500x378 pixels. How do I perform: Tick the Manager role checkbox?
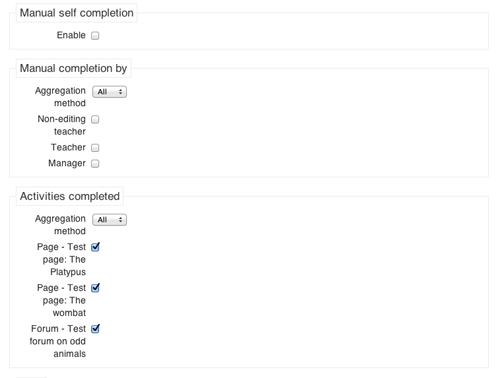click(95, 164)
